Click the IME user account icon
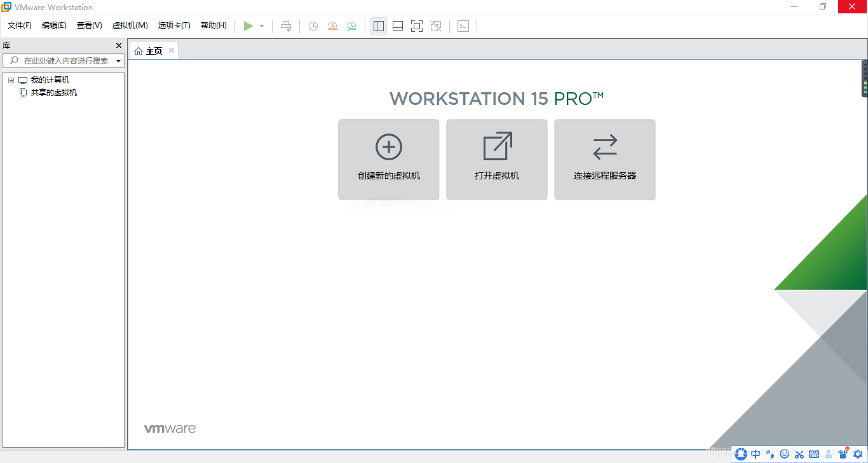The image size is (868, 463). [829, 453]
